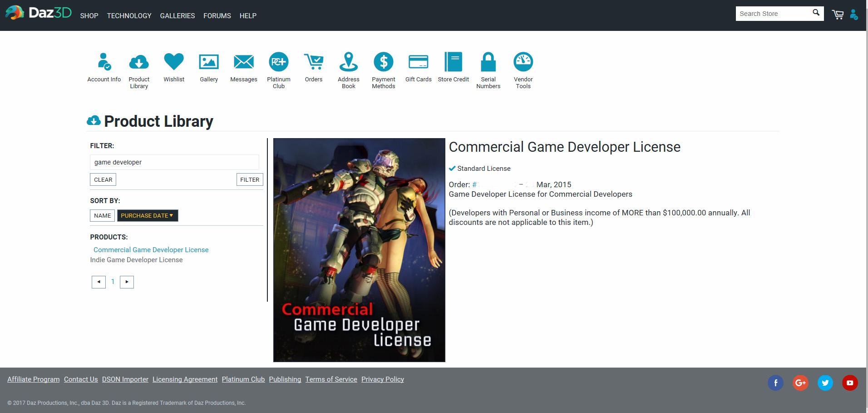Viewport: 868px width, 413px height.
Task: Open the GALLERIES menu
Action: click(178, 15)
